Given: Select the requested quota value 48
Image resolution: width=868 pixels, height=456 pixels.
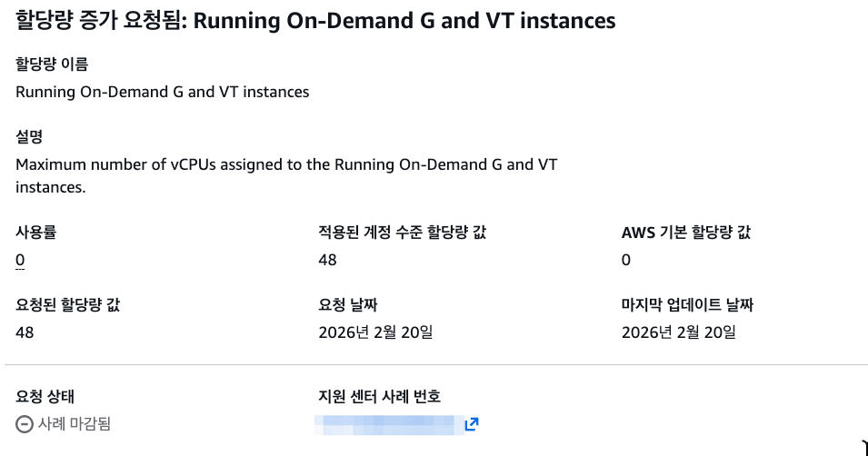Looking at the screenshot, I should 25,332.
